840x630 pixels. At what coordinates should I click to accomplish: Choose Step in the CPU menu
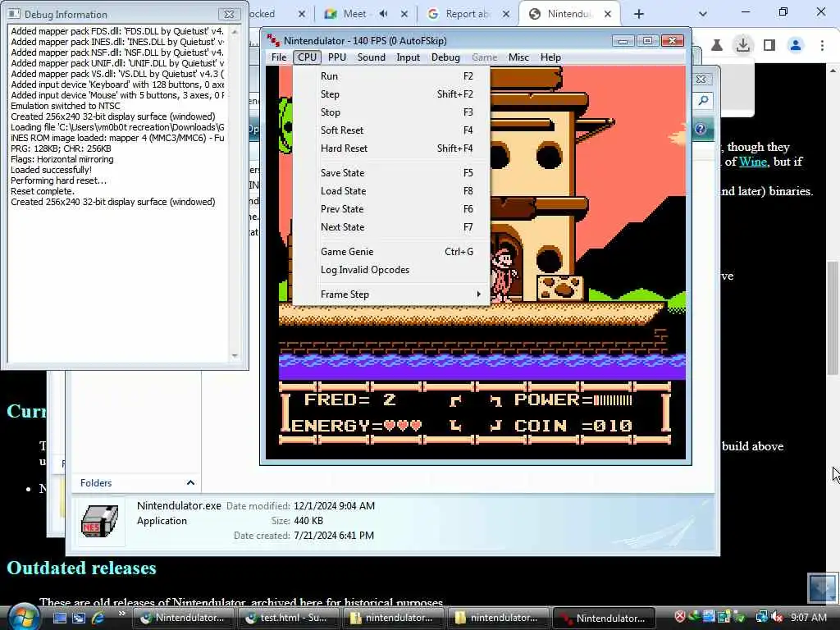(x=391, y=94)
